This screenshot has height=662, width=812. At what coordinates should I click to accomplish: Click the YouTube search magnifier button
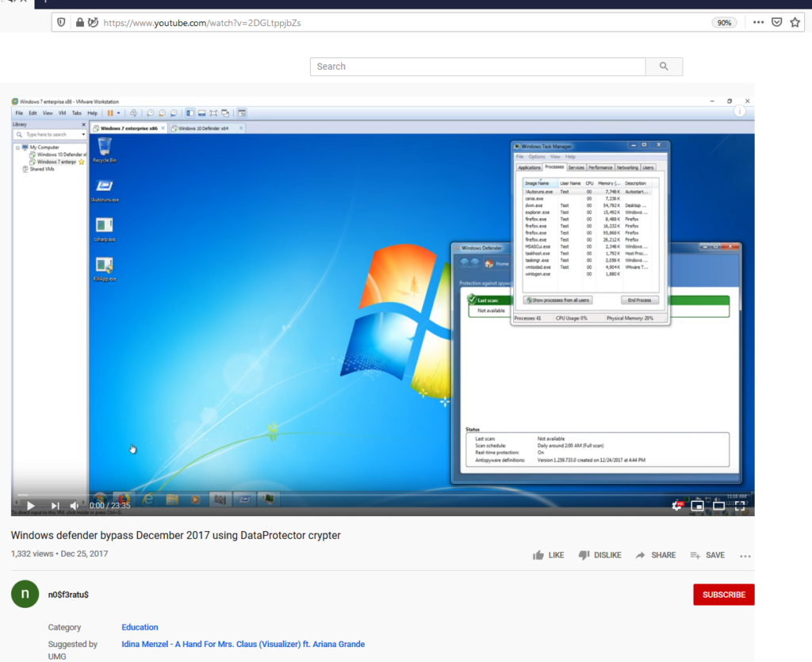664,67
